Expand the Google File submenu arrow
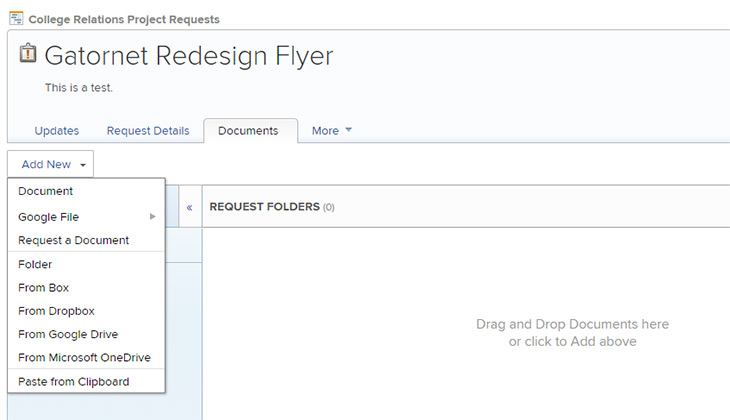This screenshot has height=420, width=730. pyautogui.click(x=152, y=217)
